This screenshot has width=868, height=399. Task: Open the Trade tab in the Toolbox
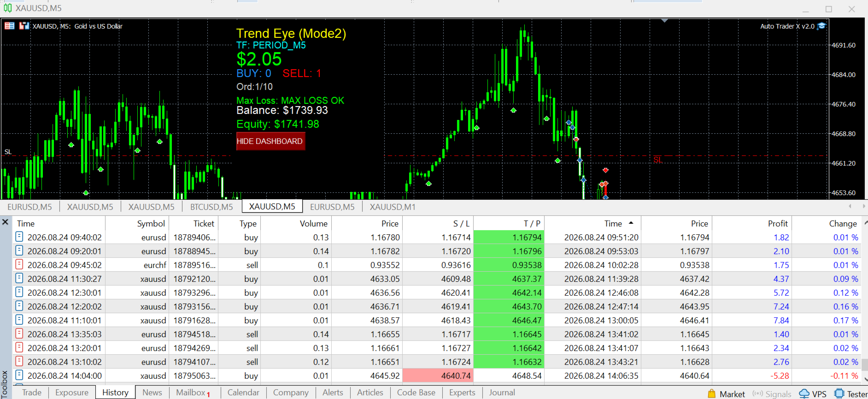[x=32, y=393]
